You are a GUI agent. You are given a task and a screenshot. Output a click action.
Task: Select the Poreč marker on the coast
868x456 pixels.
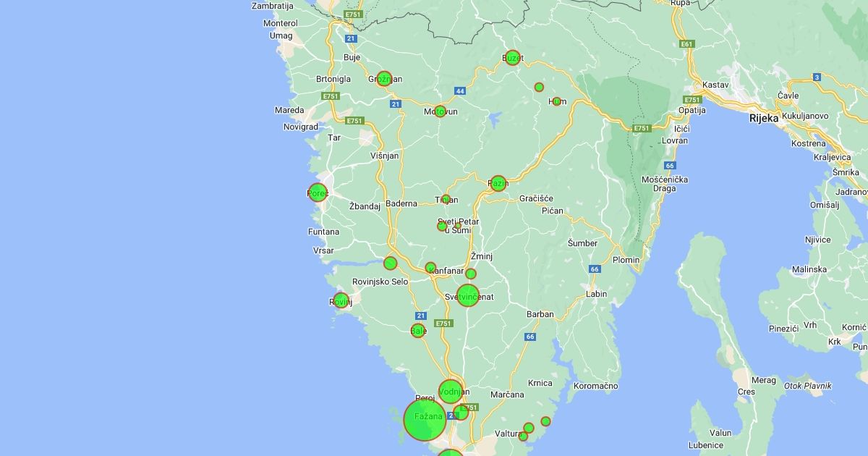point(318,193)
